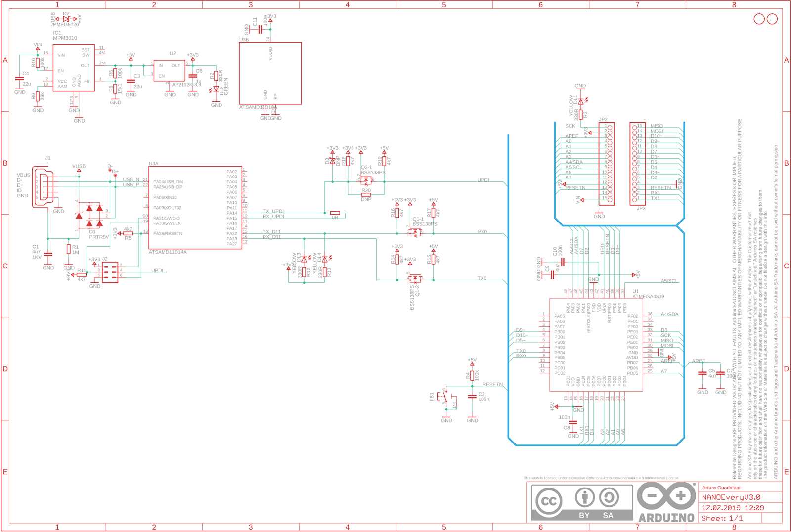Viewport: 791px width, 532px height.
Task: Select the R10 100k resistor symbol
Action: [x=38, y=63]
